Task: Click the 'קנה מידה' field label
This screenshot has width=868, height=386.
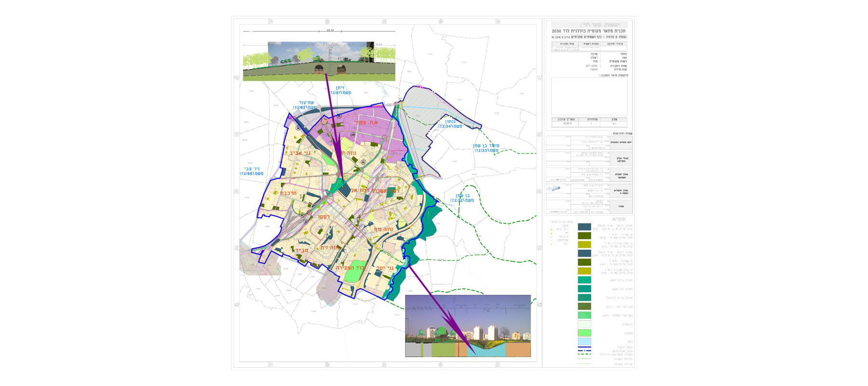Action: 621,69
